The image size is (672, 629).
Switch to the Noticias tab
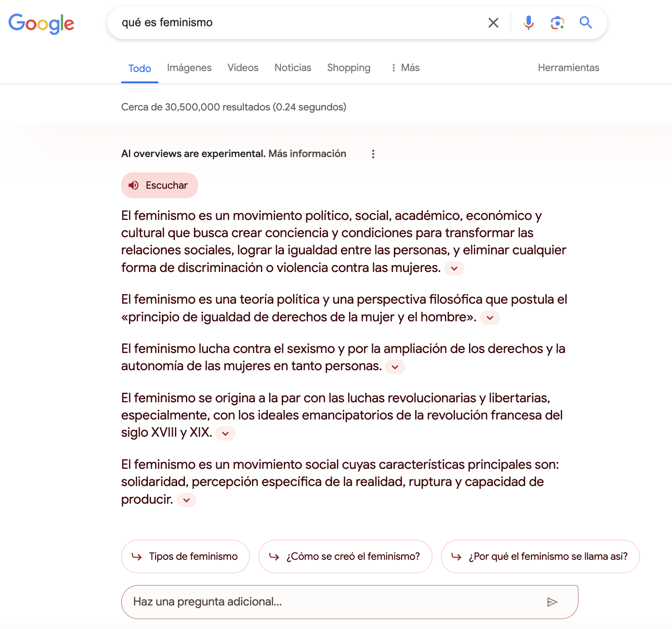(x=293, y=68)
